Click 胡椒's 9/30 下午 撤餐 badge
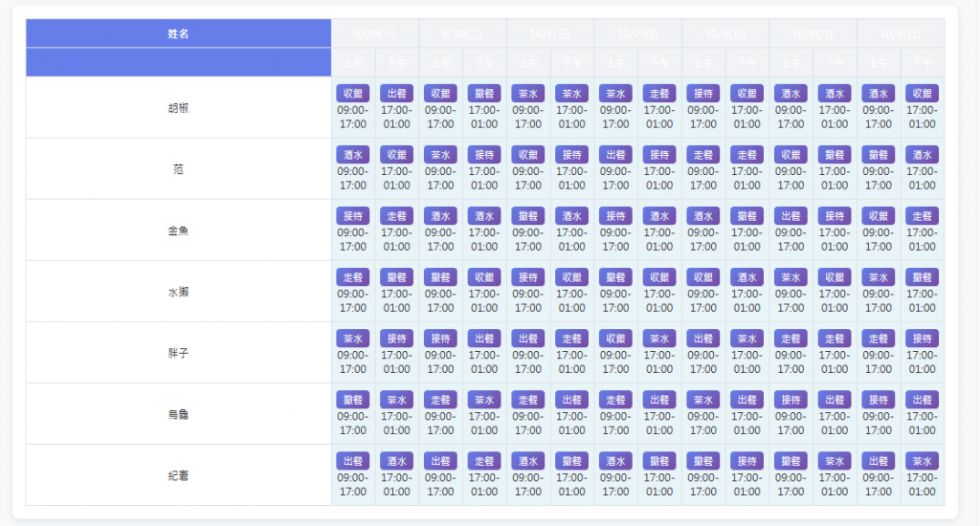 484,93
